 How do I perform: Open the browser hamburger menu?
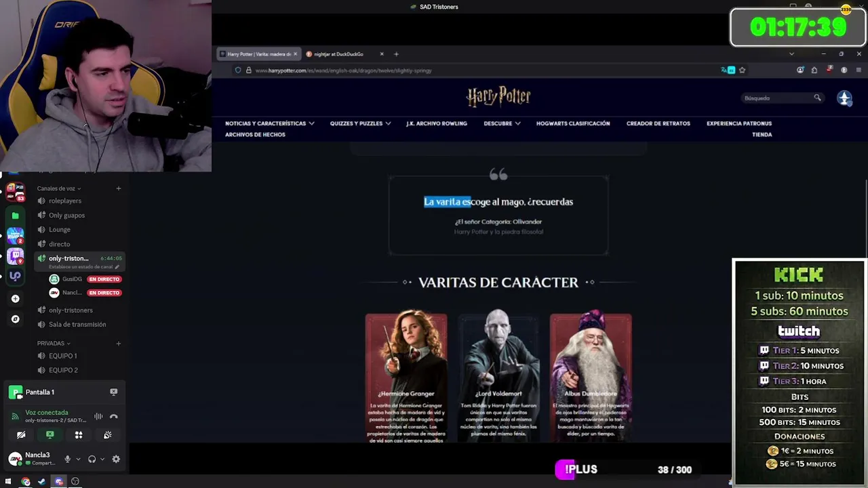point(859,70)
